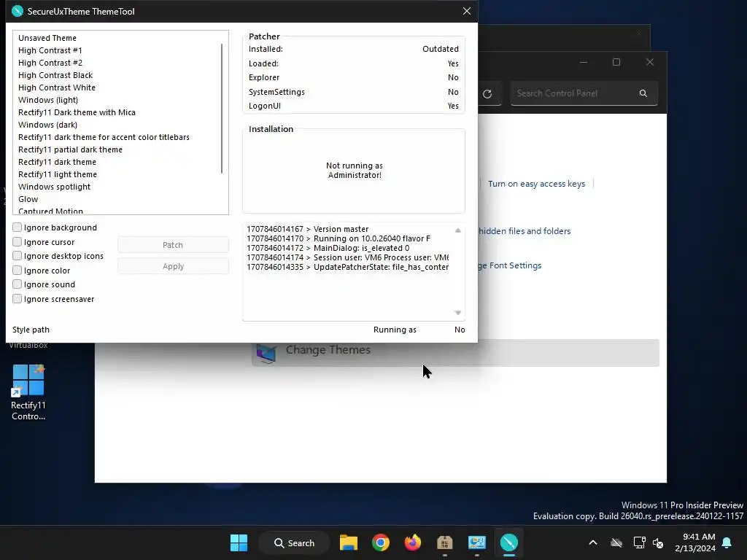747x560 pixels.
Task: Toggle Ignore screensaver checkbox
Action: coord(18,298)
